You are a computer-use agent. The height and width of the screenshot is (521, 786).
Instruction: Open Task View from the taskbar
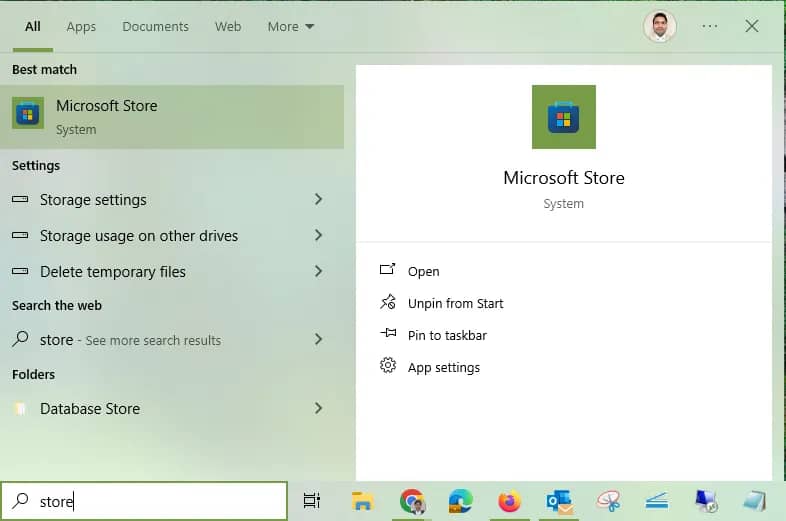pyautogui.click(x=311, y=500)
